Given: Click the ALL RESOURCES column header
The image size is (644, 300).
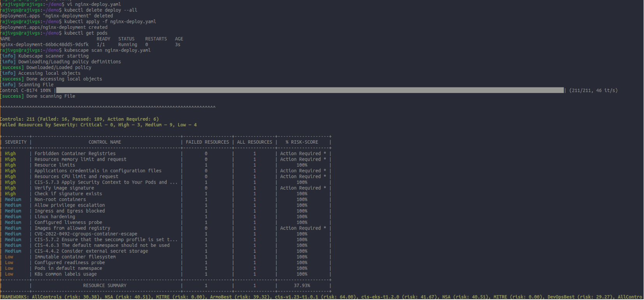Looking at the screenshot, I should [x=255, y=142].
